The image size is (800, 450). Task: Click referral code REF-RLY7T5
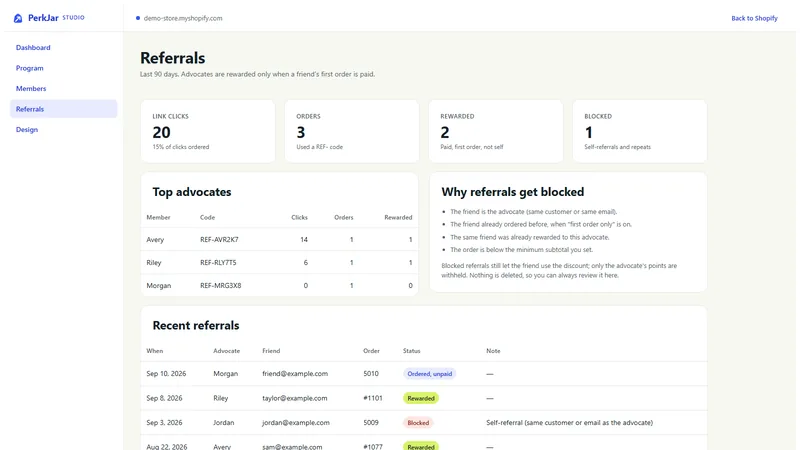[218, 262]
